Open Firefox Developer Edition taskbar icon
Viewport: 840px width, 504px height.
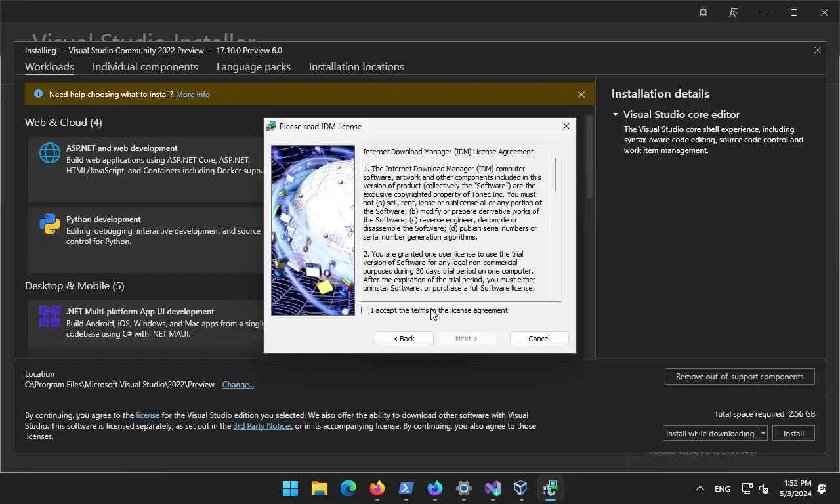click(435, 488)
